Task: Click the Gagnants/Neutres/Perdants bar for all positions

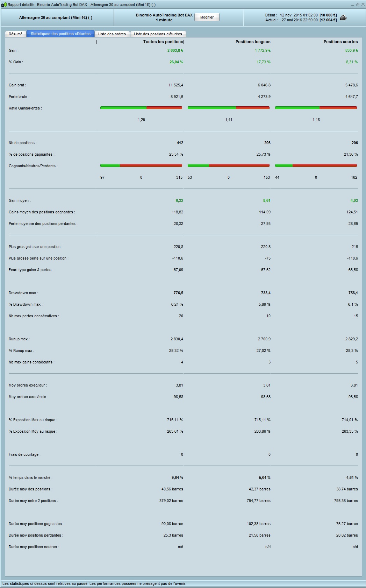Action: pos(141,165)
